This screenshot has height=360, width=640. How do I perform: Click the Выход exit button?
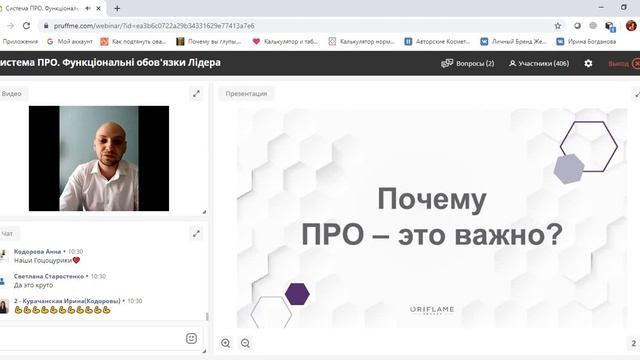click(x=624, y=64)
